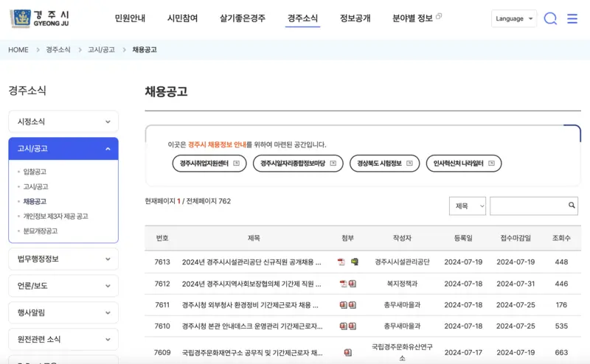590x364 pixels.
Task: Click 고시/공고 in the breadcrumb
Action: click(101, 49)
